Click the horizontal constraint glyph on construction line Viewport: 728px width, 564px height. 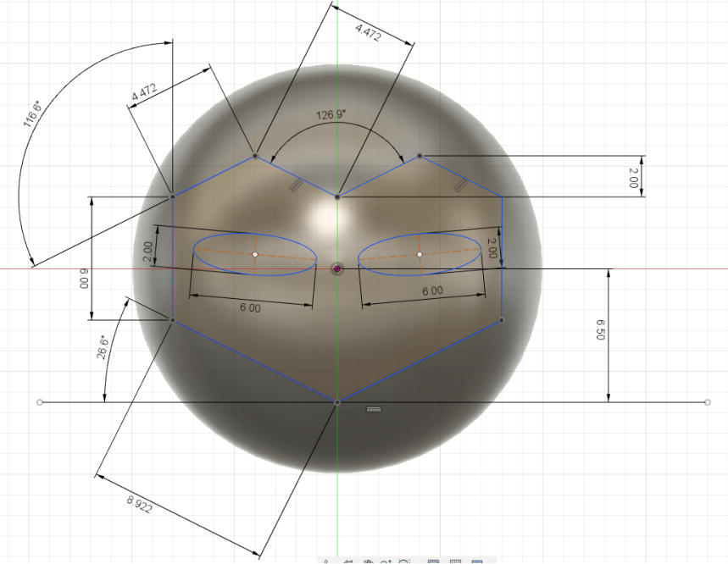375,410
